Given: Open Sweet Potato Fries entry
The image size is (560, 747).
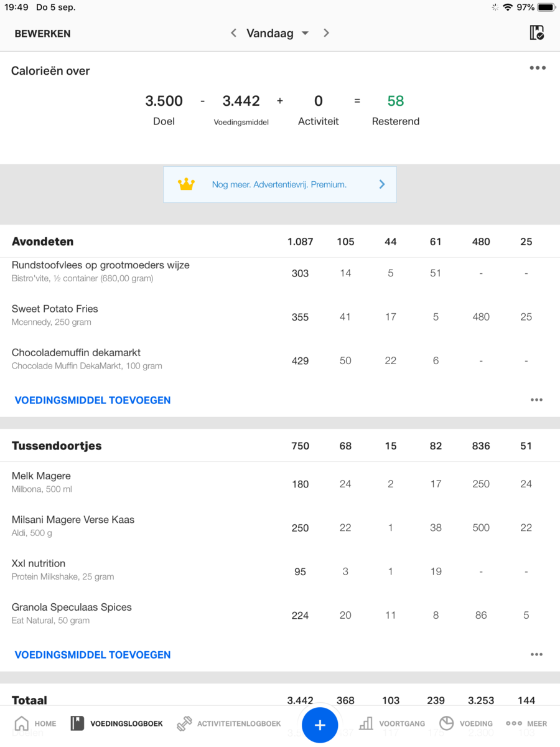Looking at the screenshot, I should (55, 315).
